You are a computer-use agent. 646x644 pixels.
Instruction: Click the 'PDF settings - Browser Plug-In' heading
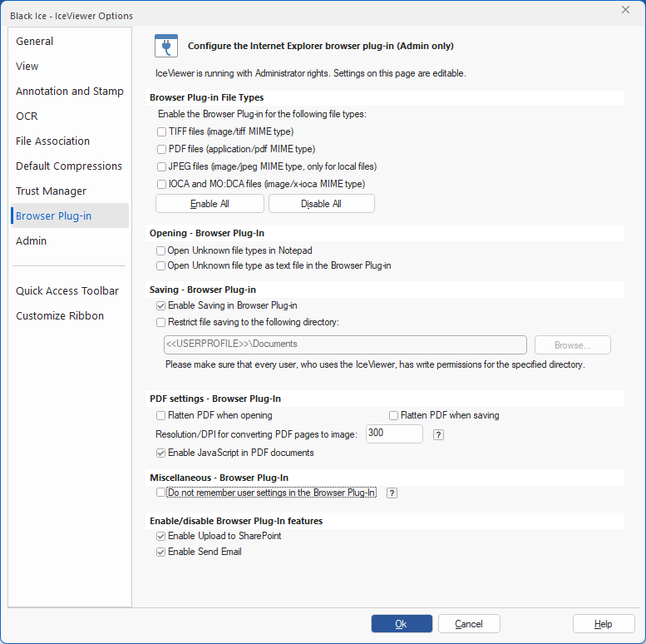pos(215,399)
